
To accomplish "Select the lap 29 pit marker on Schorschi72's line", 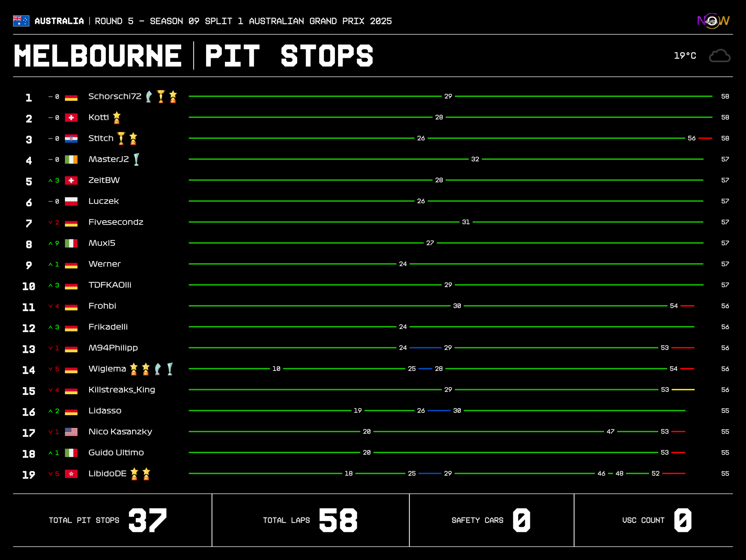I will coord(448,96).
